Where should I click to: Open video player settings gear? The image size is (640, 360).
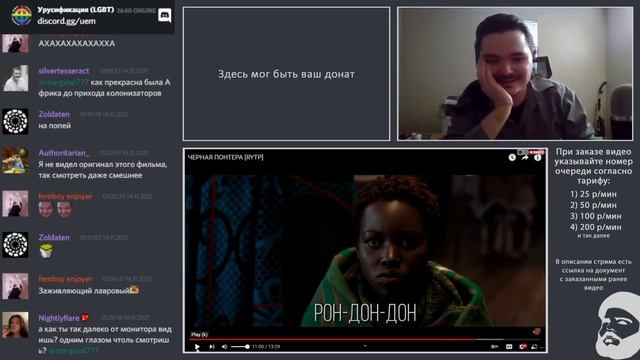click(x=522, y=347)
